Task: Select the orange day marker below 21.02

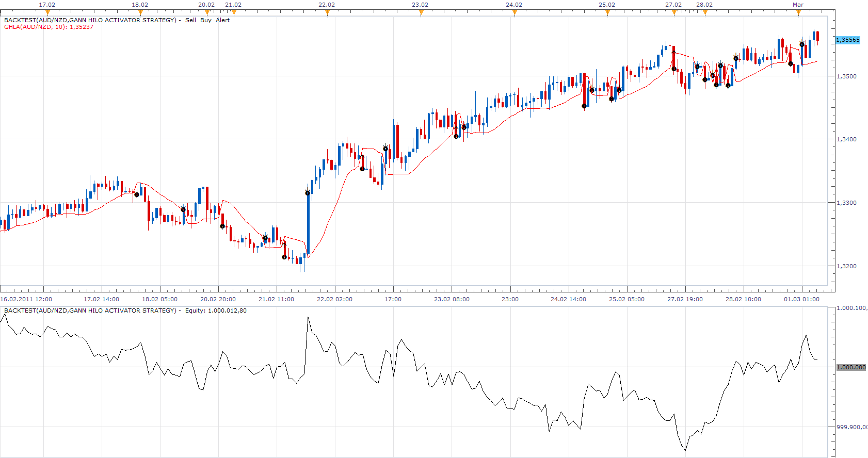Action: pos(234,12)
